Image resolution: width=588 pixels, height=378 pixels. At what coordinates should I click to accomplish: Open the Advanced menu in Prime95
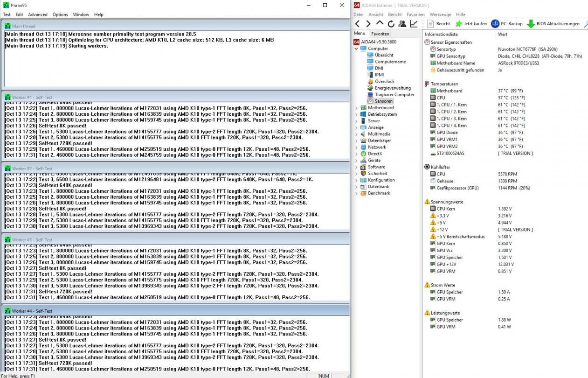point(38,14)
